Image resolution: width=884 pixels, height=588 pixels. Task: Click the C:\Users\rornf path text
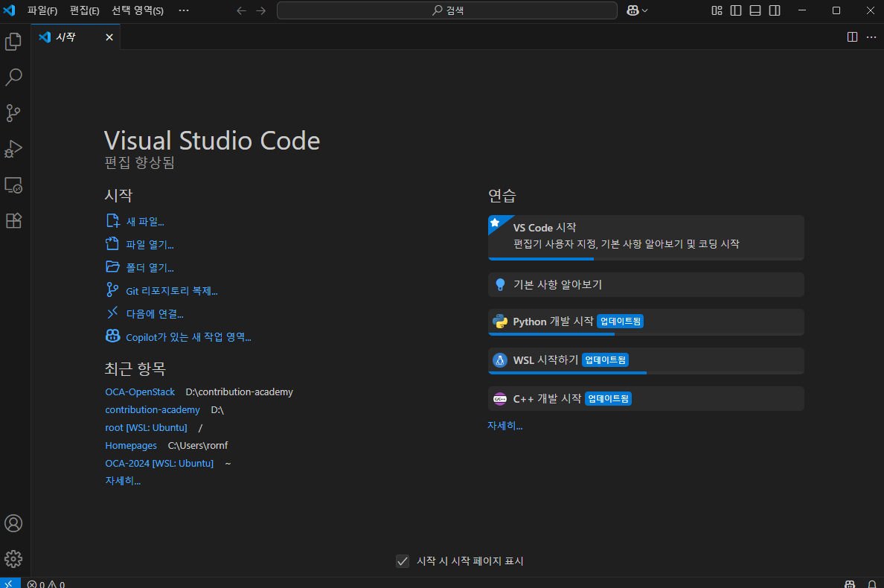point(198,445)
